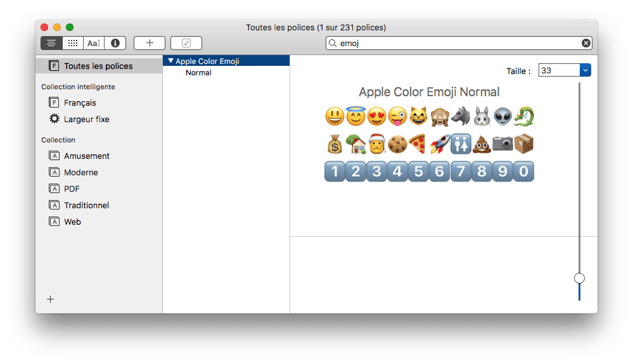Click the rocket emoji in preview
The height and width of the screenshot is (364, 633).
click(x=440, y=144)
